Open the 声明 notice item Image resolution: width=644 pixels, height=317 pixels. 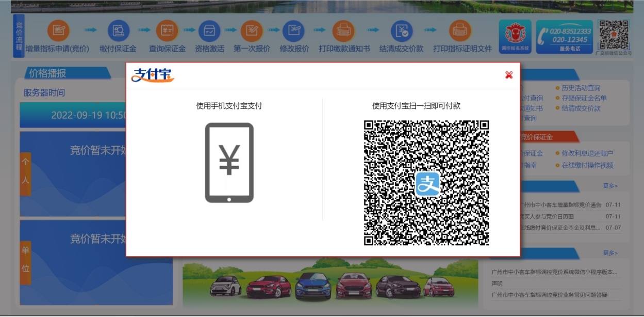coord(497,283)
